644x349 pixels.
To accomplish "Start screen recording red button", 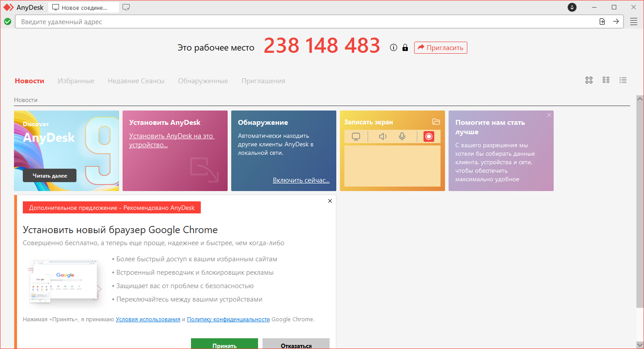I will point(429,136).
